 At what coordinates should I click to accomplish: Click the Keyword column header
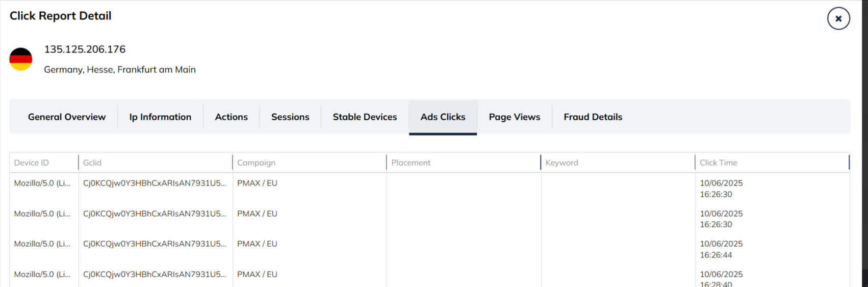point(561,163)
